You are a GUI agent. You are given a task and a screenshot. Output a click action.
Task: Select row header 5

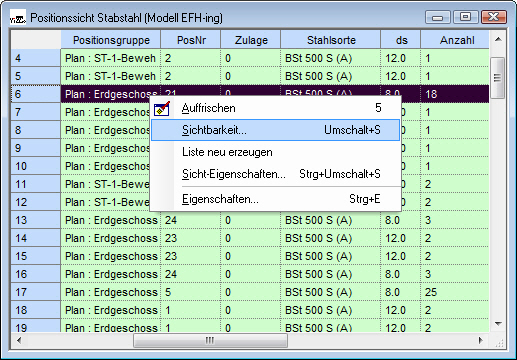pyautogui.click(x=36, y=76)
